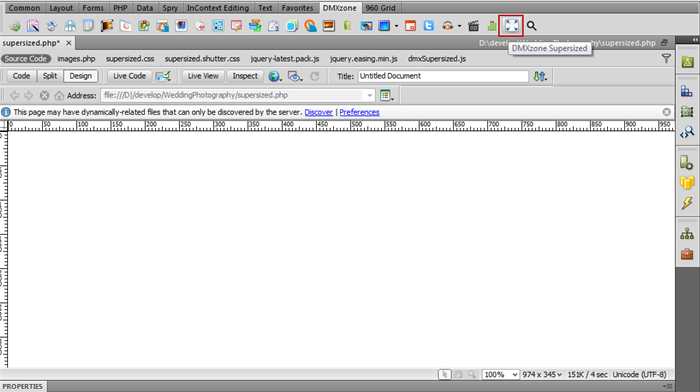Click the refresh design view icon
700x392 pixels.
click(x=315, y=76)
